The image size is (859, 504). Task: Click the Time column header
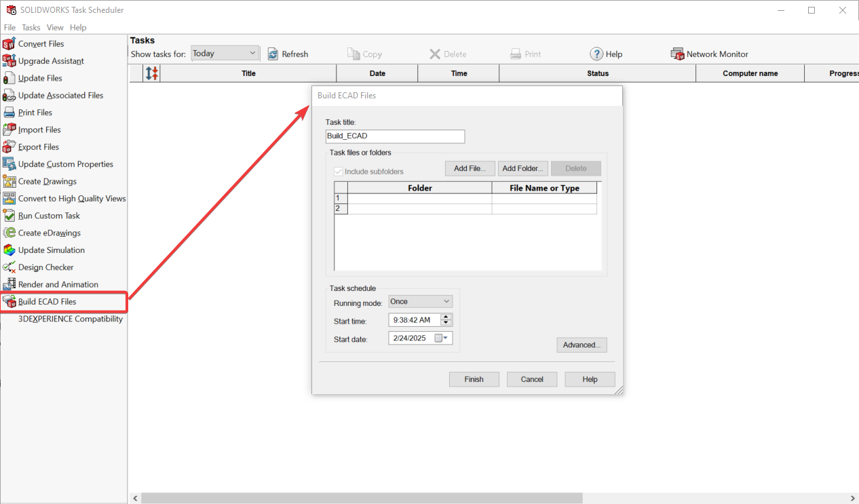459,73
